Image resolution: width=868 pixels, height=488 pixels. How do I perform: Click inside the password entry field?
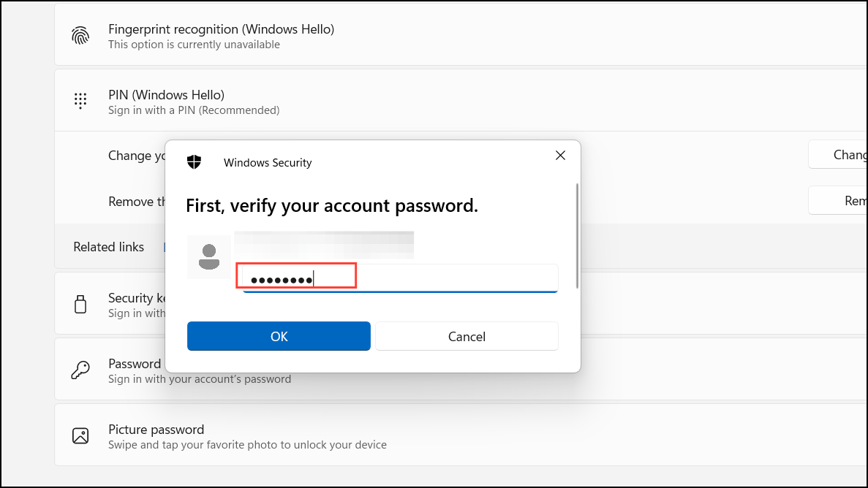pos(296,276)
